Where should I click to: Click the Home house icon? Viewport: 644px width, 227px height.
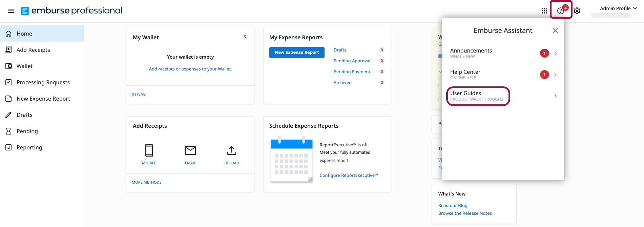(9, 34)
